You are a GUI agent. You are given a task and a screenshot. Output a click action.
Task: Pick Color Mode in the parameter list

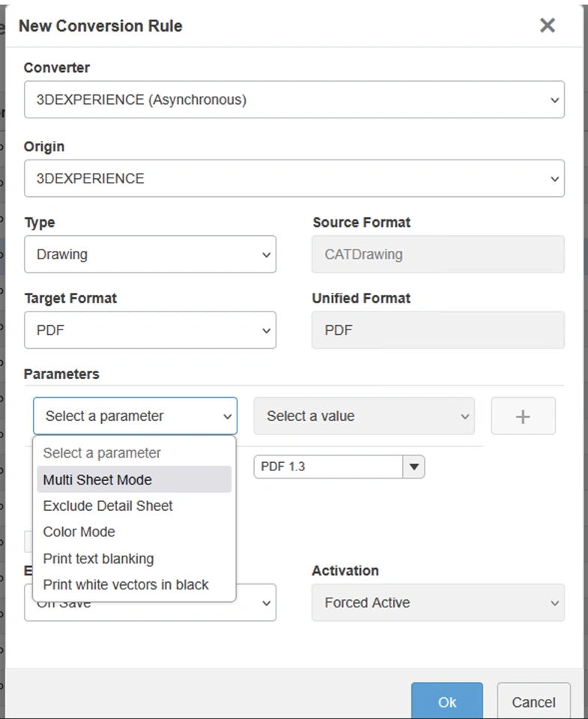tap(79, 533)
